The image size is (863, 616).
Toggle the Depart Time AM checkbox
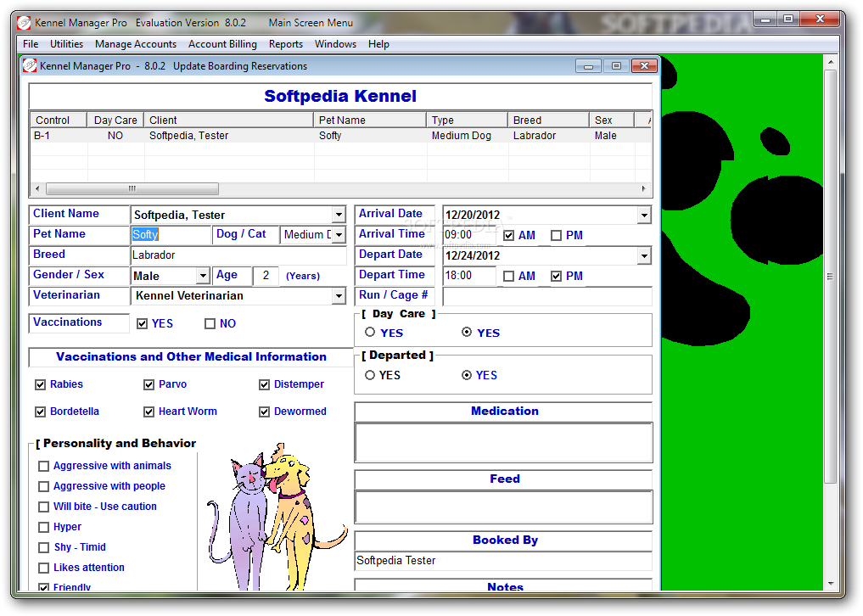509,277
